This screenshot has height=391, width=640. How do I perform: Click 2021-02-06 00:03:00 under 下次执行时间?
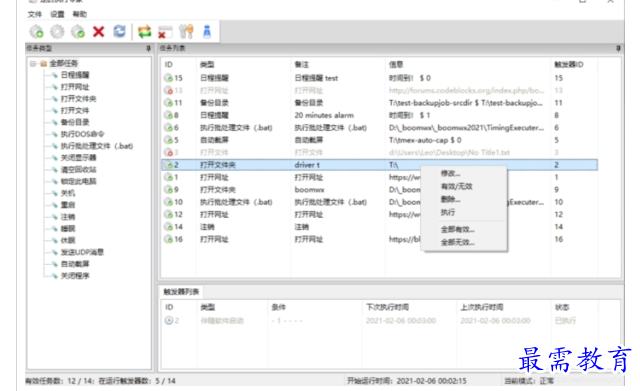pos(401,320)
